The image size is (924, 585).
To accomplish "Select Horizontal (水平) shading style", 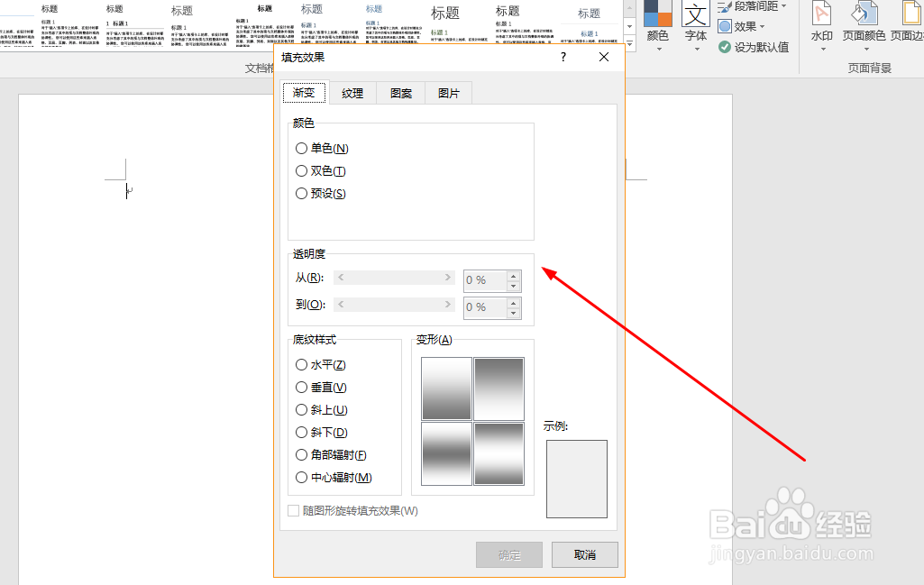I will tap(321, 365).
